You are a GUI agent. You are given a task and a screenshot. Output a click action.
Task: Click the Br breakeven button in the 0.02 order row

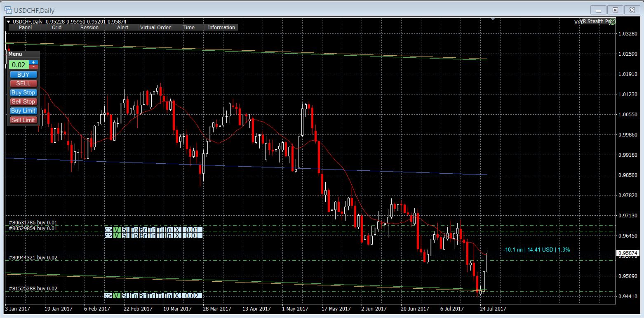pyautogui.click(x=143, y=296)
